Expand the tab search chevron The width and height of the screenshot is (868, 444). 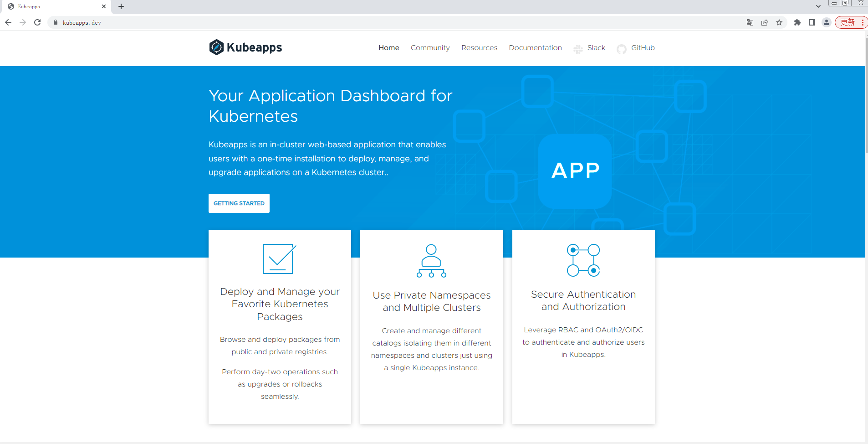pyautogui.click(x=818, y=6)
